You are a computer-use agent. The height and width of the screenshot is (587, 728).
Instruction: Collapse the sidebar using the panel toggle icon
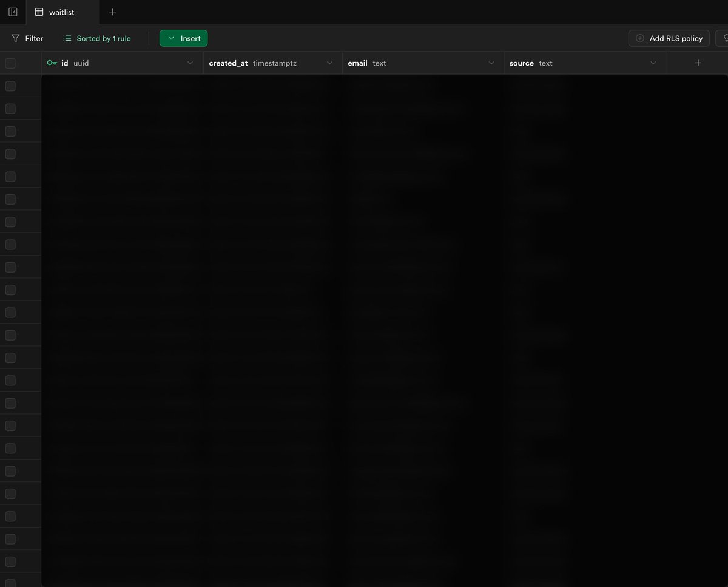tap(13, 12)
